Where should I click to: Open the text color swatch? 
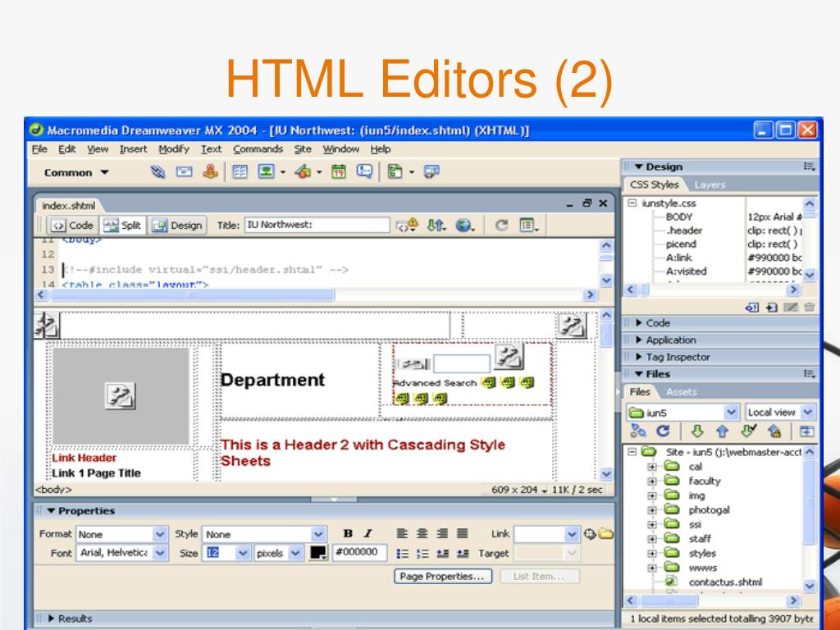[x=318, y=552]
